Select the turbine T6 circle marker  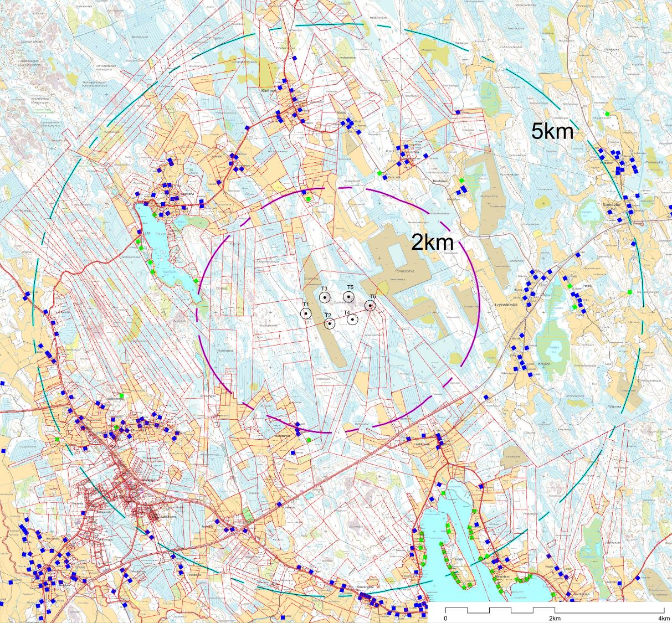point(371,305)
